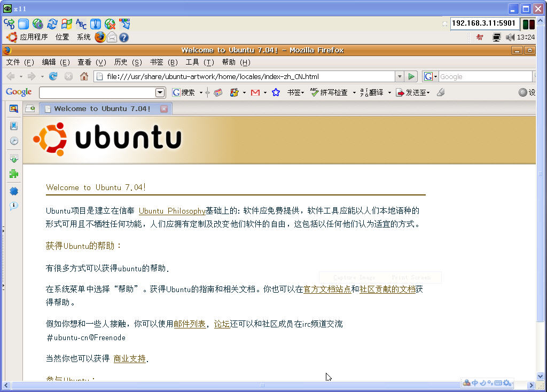Click the Firefox Back arrow button

point(11,76)
